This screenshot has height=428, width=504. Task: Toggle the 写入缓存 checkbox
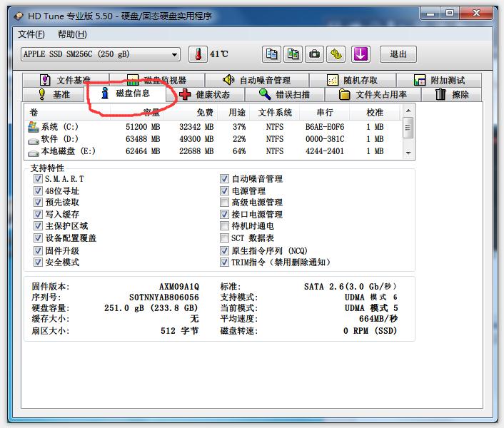pyautogui.click(x=38, y=214)
